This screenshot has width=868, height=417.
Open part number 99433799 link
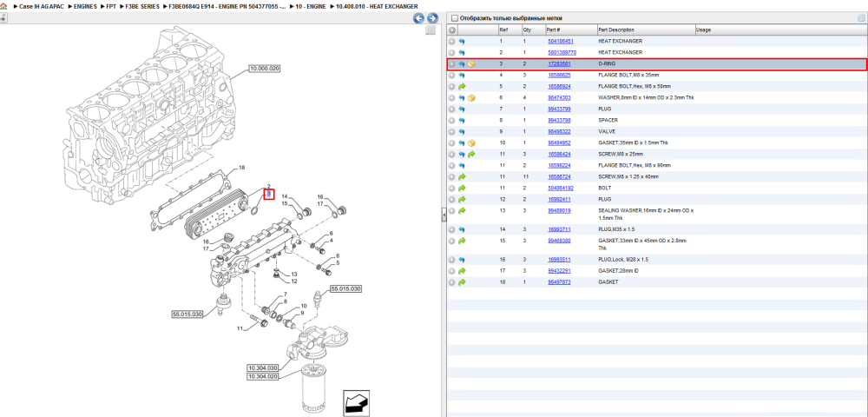(559, 109)
